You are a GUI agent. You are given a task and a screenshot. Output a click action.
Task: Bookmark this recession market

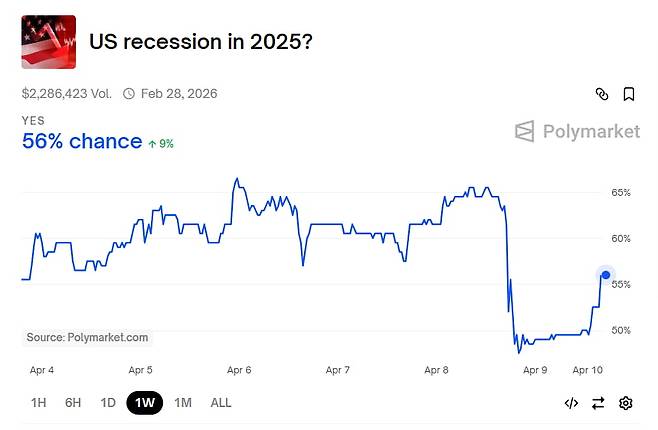pyautogui.click(x=629, y=94)
